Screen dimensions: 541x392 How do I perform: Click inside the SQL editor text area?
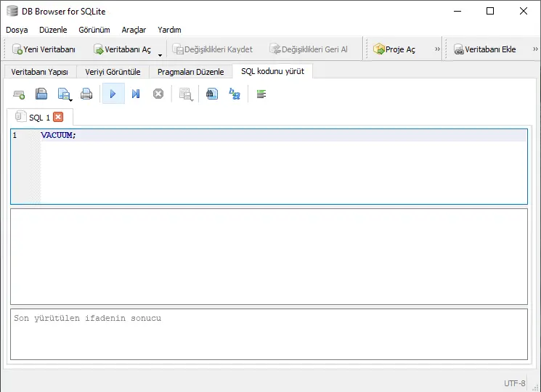click(x=283, y=171)
